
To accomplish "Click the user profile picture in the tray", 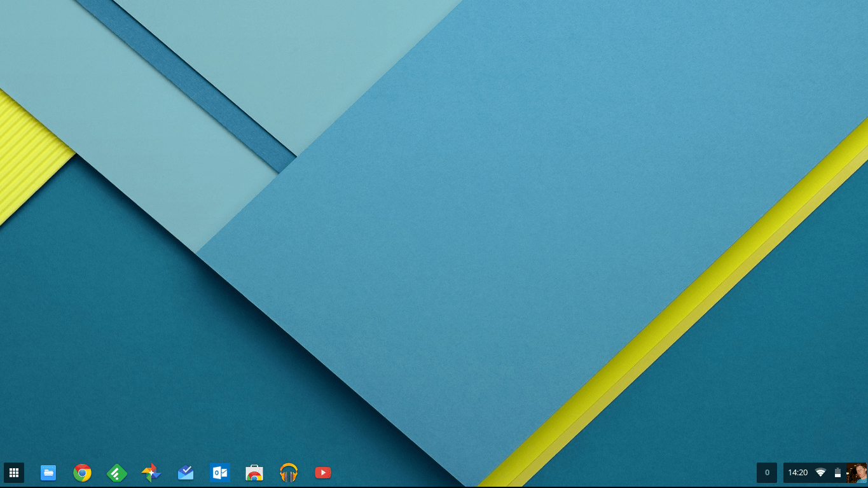I will point(856,473).
